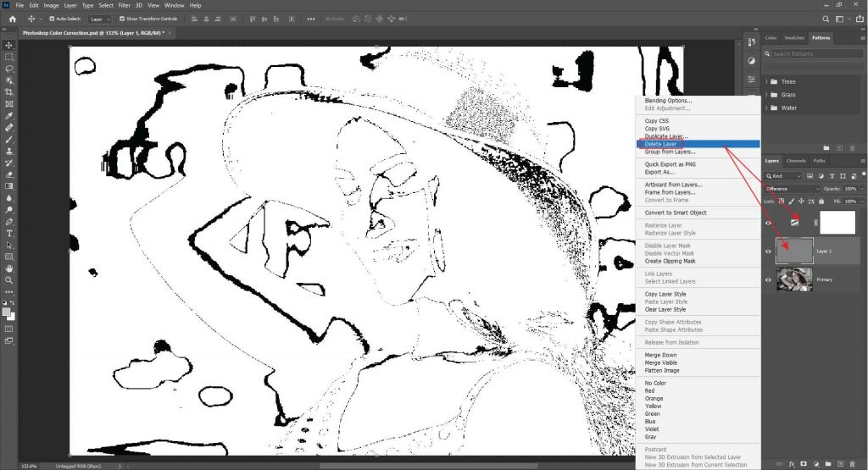Select the Path Selection tool
The width and height of the screenshot is (868, 470).
tap(8, 245)
